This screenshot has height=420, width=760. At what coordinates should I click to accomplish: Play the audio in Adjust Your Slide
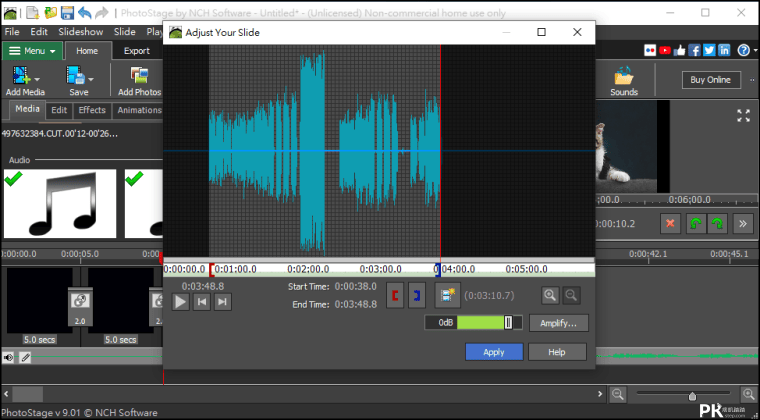tap(181, 302)
